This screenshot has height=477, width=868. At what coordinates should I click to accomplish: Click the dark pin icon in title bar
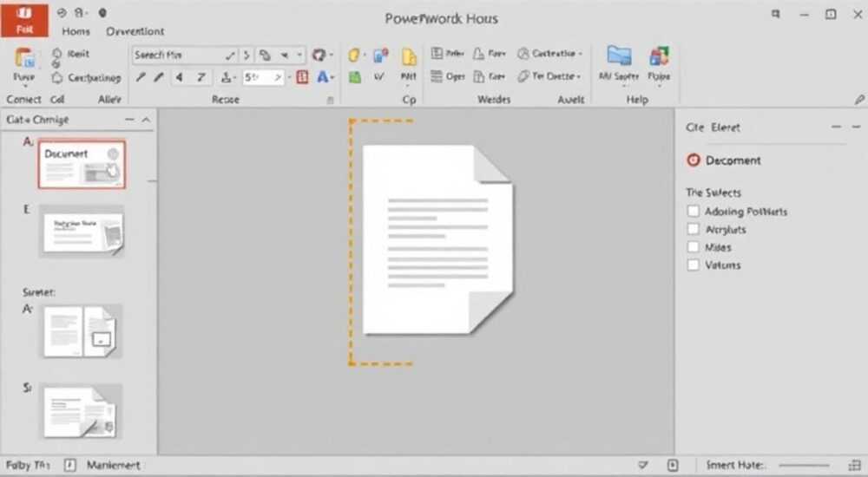[x=102, y=12]
